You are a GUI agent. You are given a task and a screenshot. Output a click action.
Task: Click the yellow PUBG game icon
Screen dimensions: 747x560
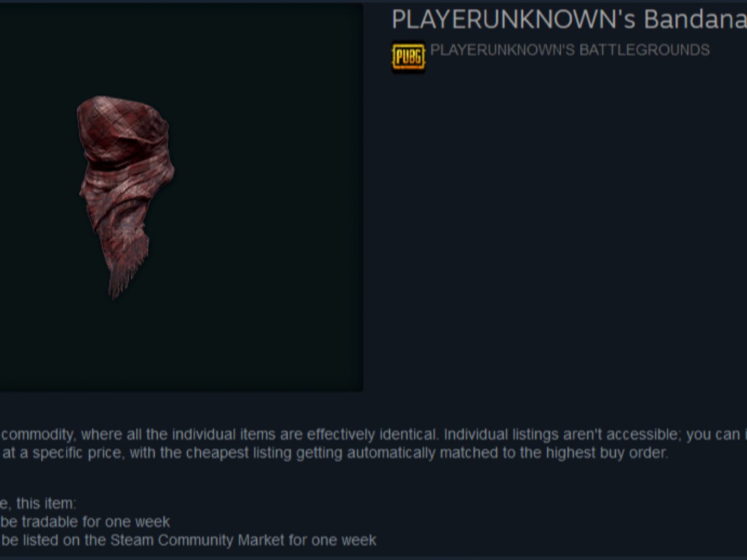408,57
